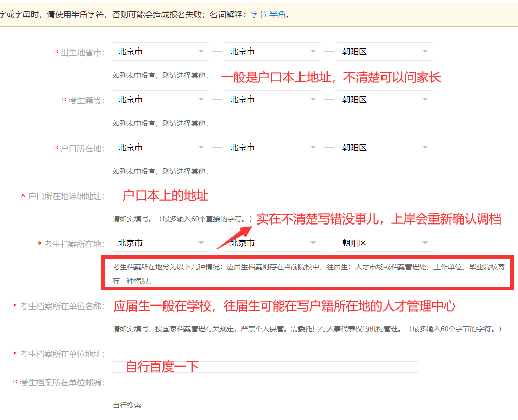The height and width of the screenshot is (420, 518).
Task: Expand the first 户口所在地 province dropdown
Action: 160,147
